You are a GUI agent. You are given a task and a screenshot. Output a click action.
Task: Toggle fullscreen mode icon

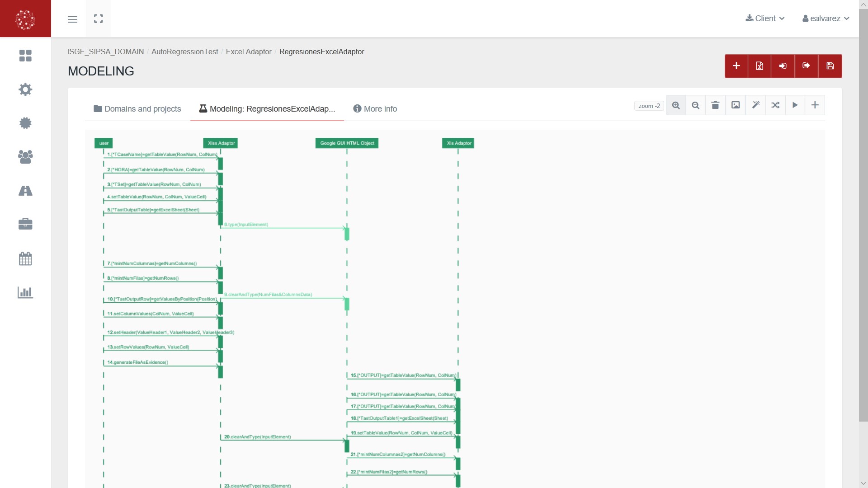[x=99, y=19]
